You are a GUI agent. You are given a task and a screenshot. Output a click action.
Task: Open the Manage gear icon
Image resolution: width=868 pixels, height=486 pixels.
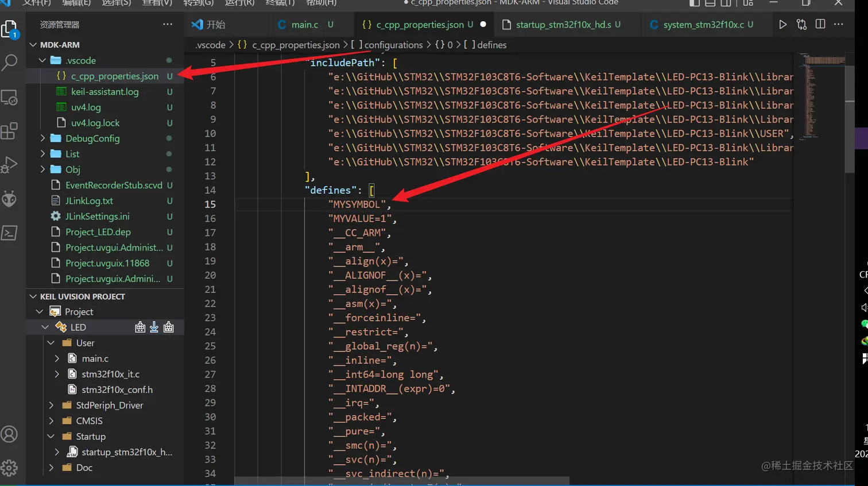coord(10,468)
